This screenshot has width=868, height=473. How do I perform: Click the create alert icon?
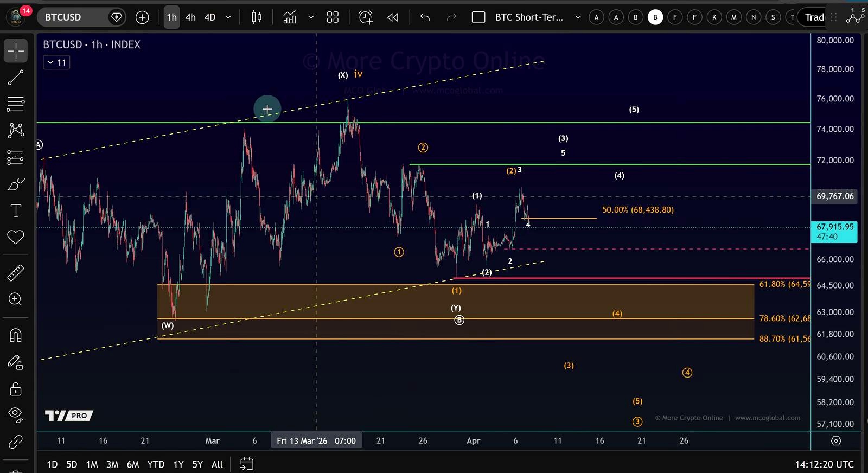(x=366, y=17)
